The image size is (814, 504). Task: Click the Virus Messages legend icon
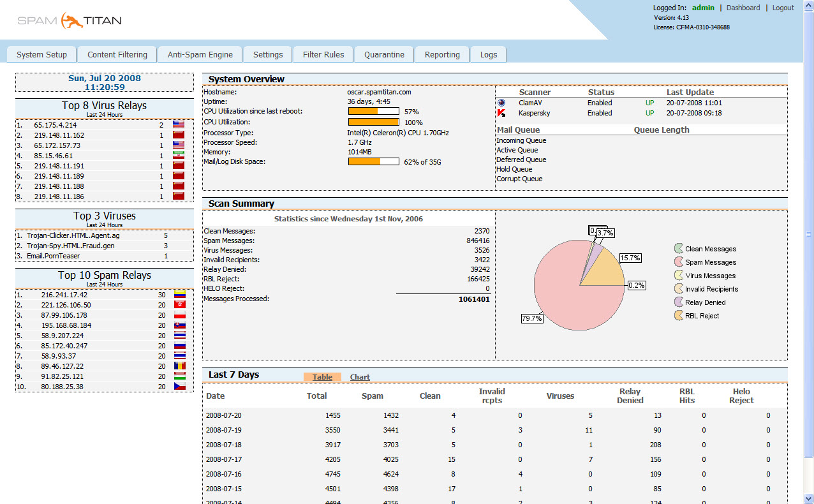679,276
